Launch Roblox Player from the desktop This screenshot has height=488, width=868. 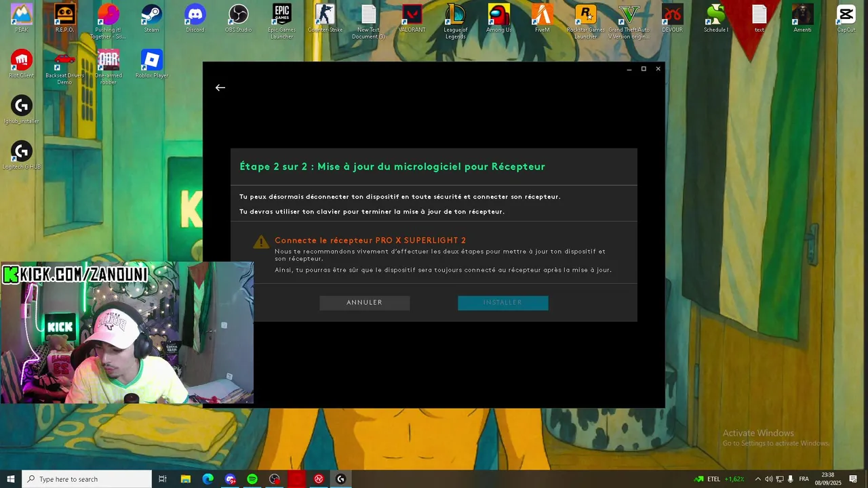151,64
